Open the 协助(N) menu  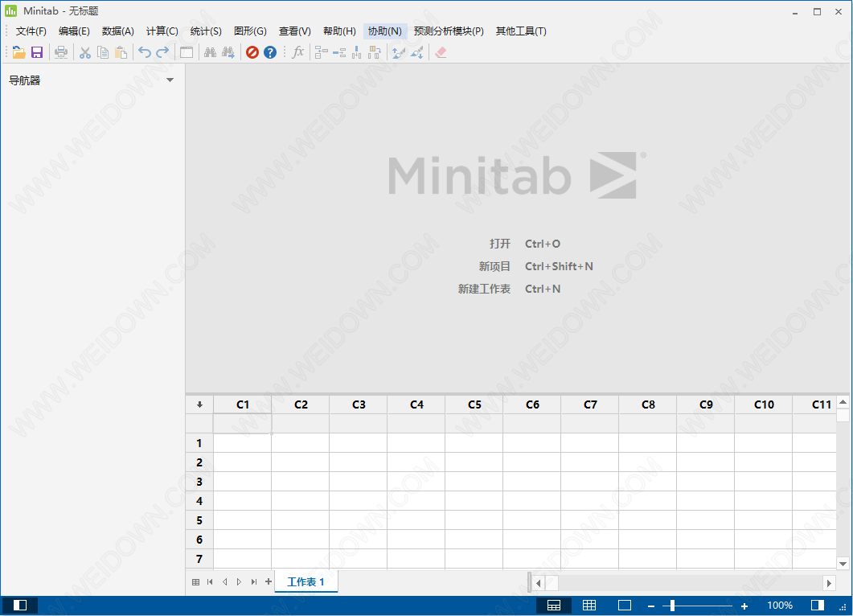pyautogui.click(x=384, y=31)
